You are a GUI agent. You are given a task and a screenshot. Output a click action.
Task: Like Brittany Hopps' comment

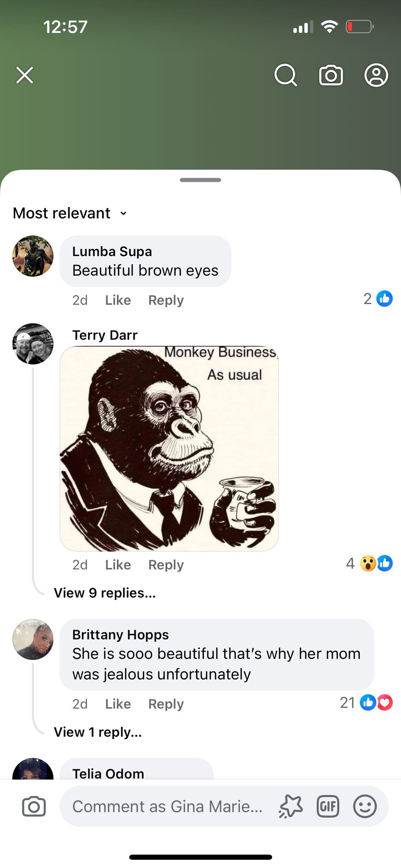coord(118,704)
